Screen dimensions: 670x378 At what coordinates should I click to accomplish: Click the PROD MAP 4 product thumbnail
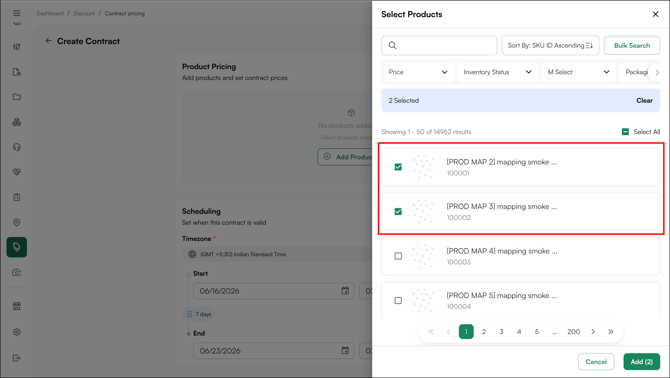coord(422,256)
